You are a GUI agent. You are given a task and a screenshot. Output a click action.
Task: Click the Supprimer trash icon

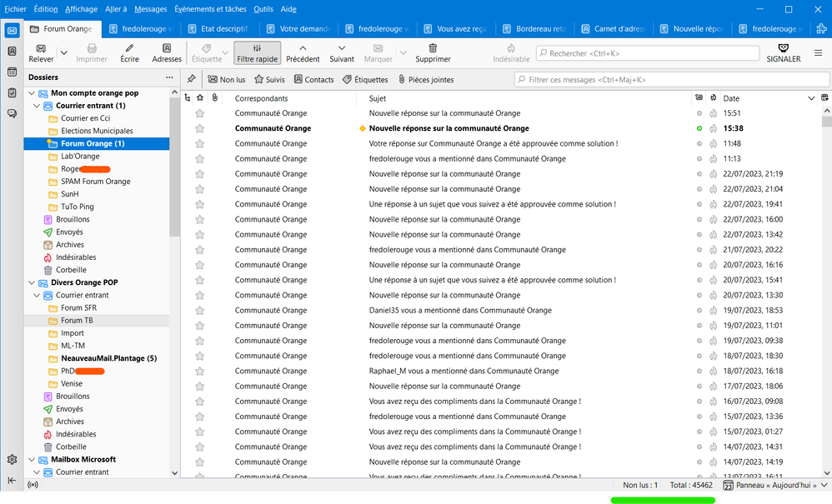click(x=433, y=49)
